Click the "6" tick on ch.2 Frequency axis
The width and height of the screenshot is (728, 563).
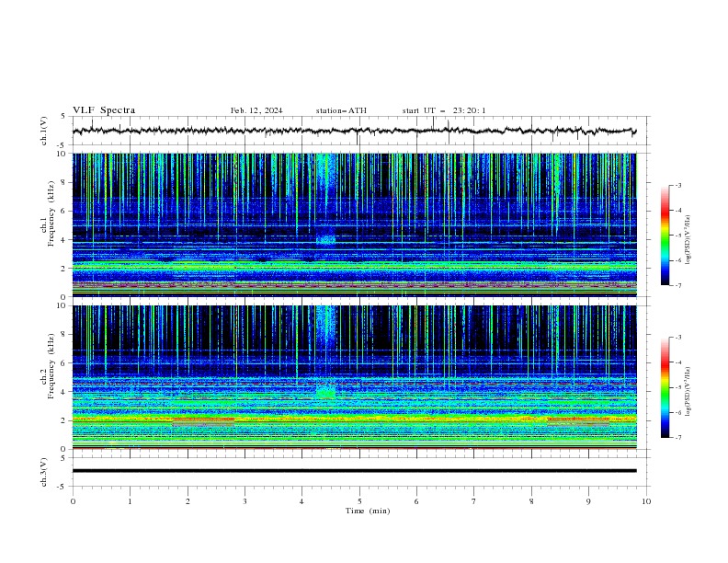[x=64, y=363]
